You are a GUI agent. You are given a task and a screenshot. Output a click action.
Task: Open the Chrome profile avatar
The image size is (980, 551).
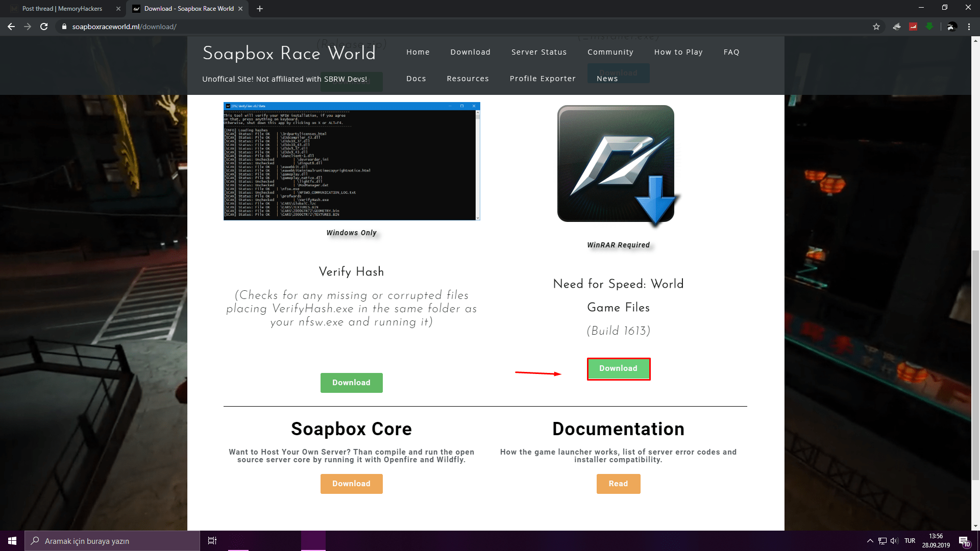point(952,27)
